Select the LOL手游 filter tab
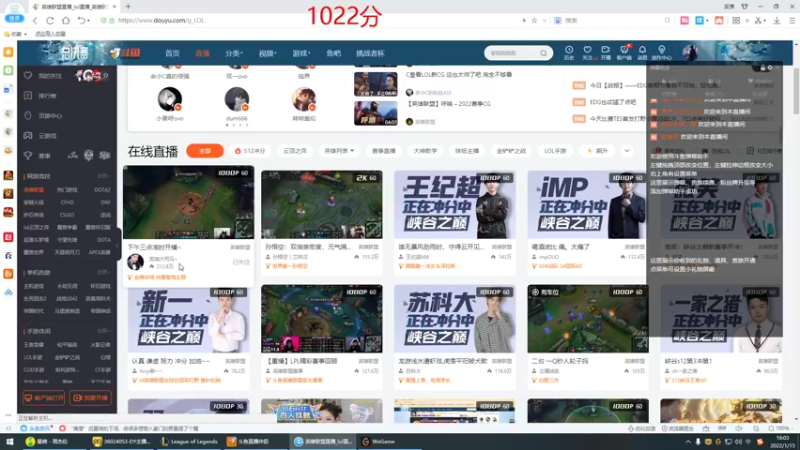 click(555, 151)
